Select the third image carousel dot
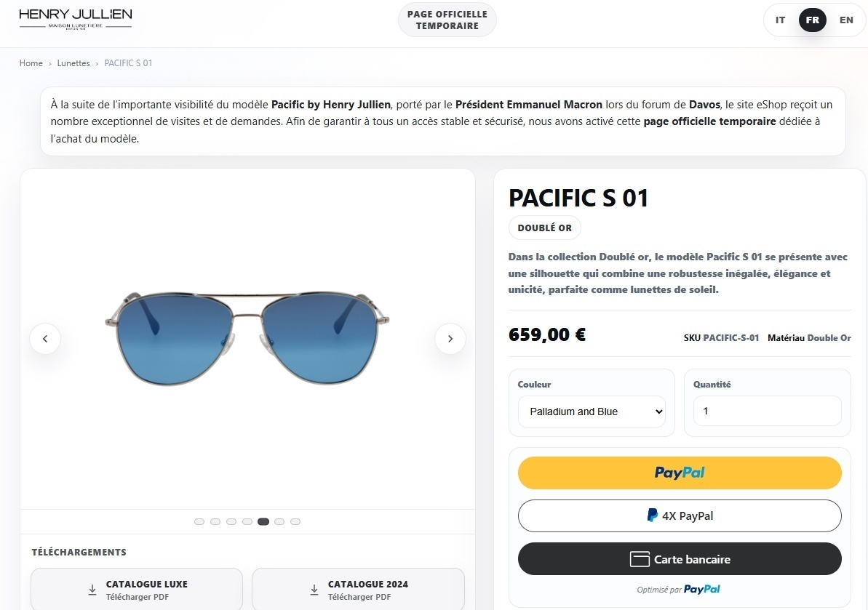The image size is (868, 610). [x=231, y=521]
